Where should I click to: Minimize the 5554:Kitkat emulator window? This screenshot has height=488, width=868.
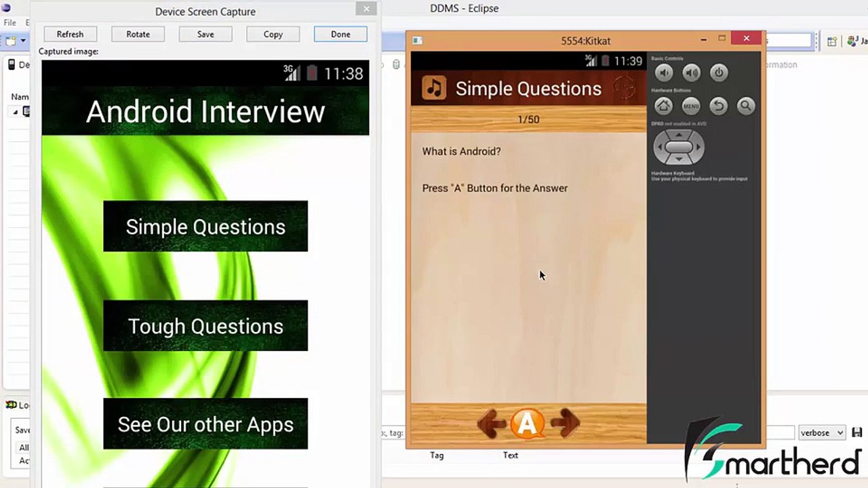pyautogui.click(x=703, y=39)
